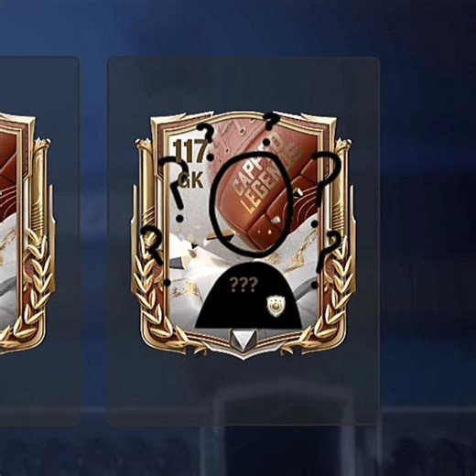Select the hand-drawn circle head outline
Viewport: 476px width, 476px height.
(252, 204)
